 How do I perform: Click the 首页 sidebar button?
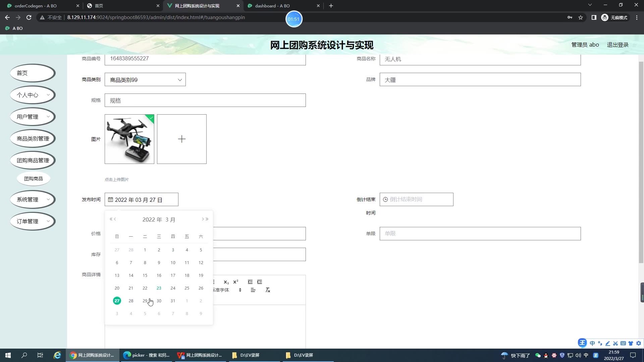[x=33, y=73]
